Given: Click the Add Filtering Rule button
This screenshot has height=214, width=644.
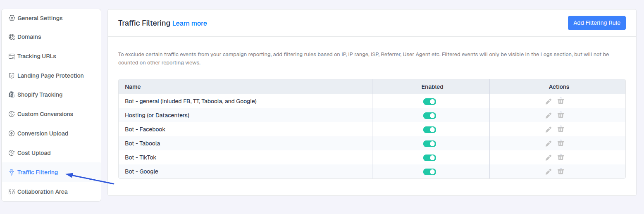Looking at the screenshot, I should pyautogui.click(x=596, y=23).
